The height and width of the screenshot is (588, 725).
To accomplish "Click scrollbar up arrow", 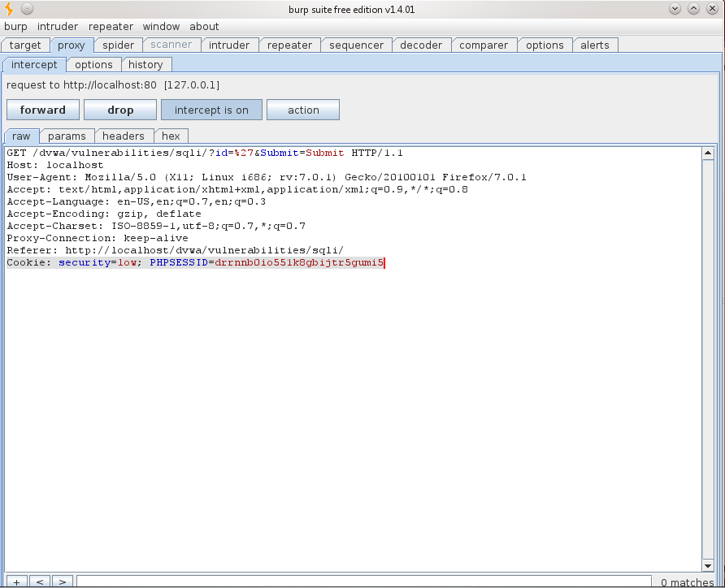I will [x=708, y=153].
